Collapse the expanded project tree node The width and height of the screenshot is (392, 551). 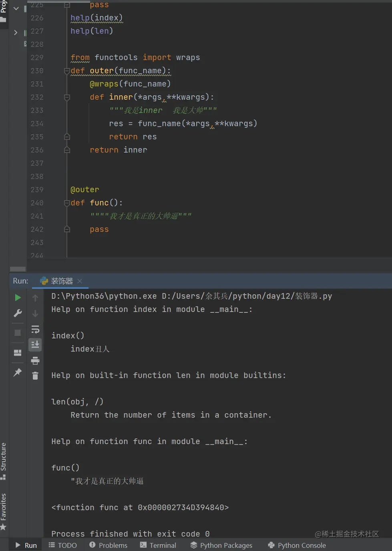pos(16,8)
